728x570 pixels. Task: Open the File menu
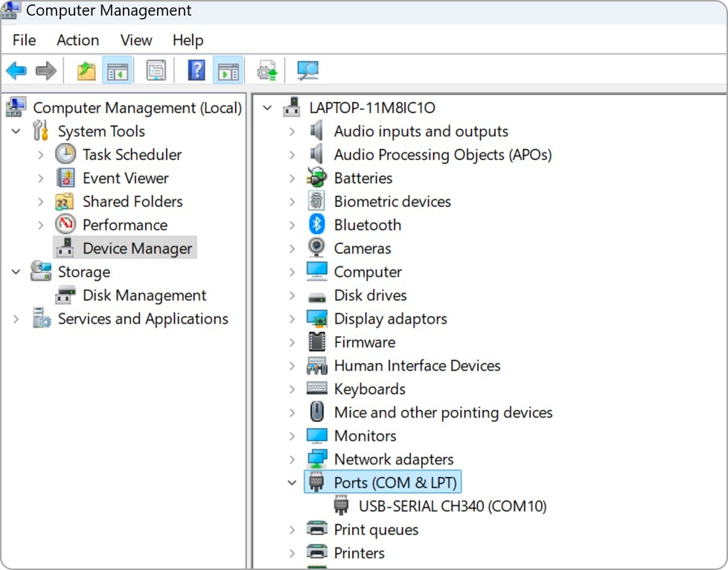(x=23, y=40)
